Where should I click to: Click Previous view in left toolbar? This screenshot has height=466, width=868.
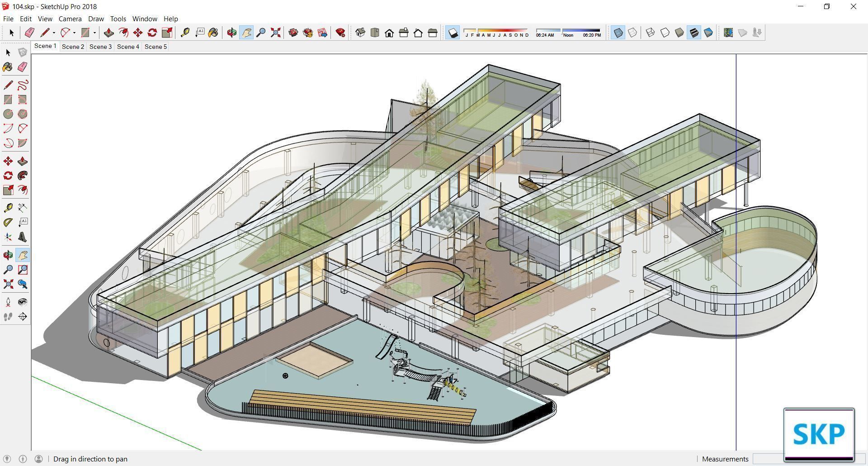pos(23,284)
